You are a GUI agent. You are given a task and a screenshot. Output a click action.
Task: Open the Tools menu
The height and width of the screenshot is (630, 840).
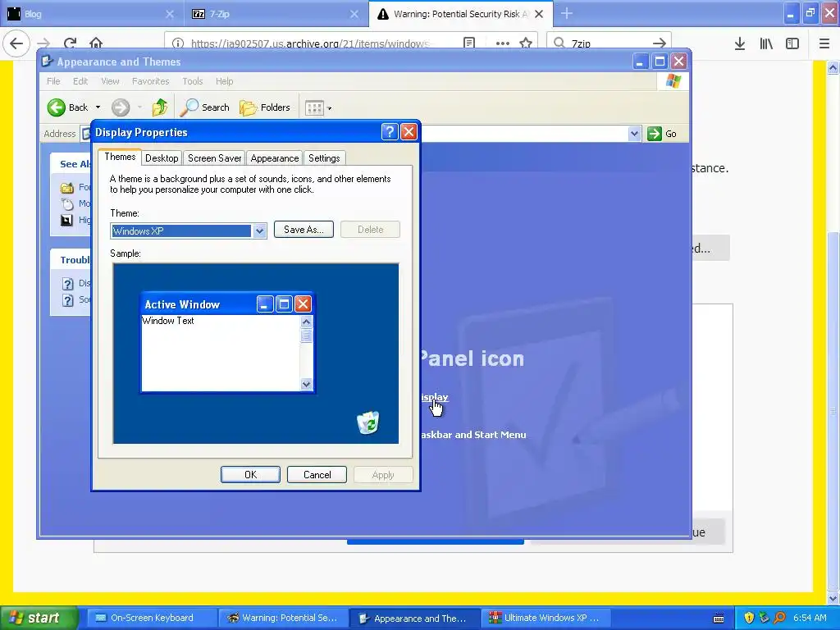pos(192,81)
